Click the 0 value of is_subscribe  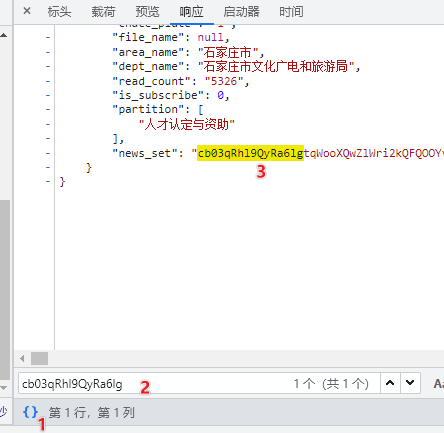pos(220,95)
